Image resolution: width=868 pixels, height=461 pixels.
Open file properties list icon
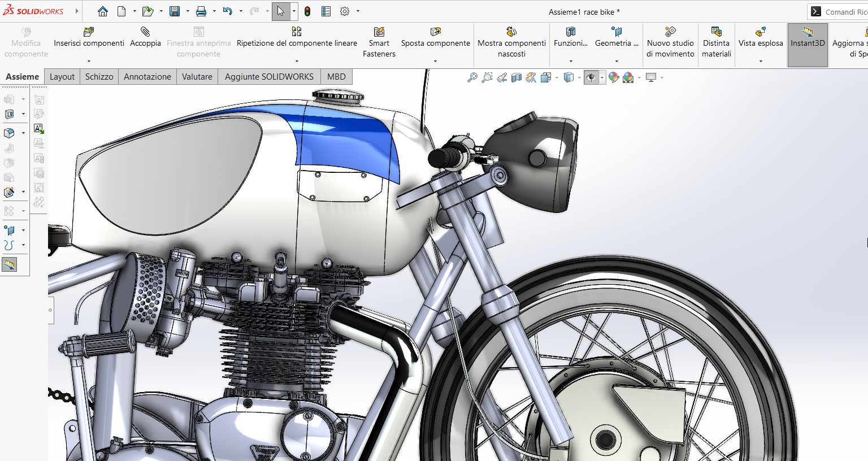click(326, 11)
